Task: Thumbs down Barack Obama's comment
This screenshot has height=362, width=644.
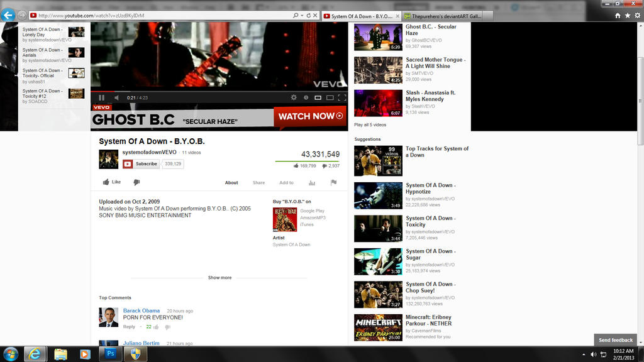Action: point(167,327)
